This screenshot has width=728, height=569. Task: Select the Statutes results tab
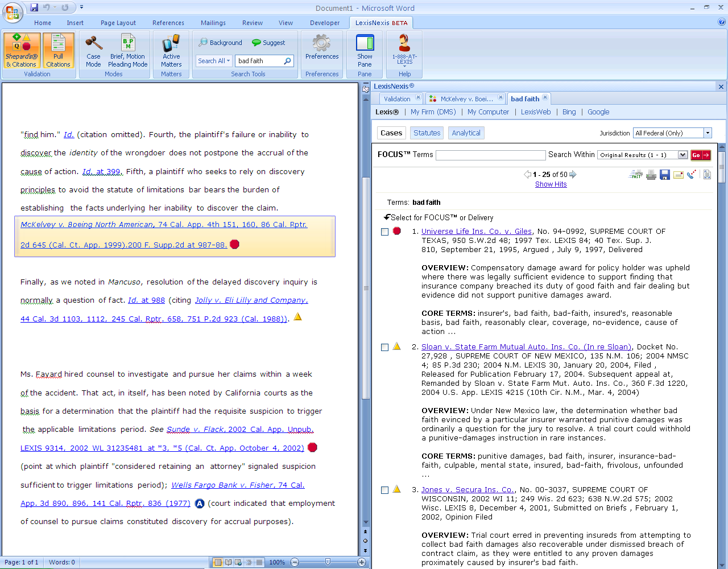pyautogui.click(x=427, y=133)
